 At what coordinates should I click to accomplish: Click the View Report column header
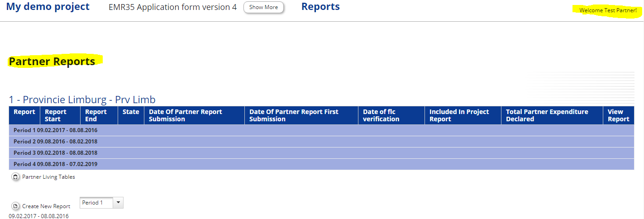(x=618, y=115)
